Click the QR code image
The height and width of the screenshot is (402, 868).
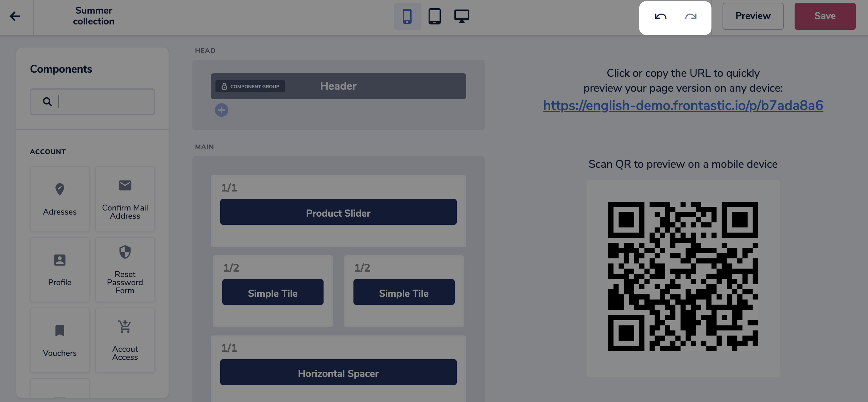pyautogui.click(x=683, y=276)
